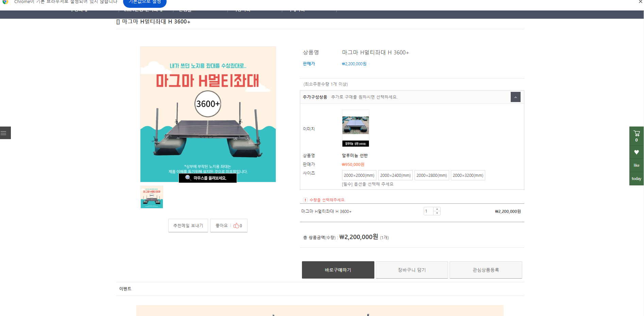The width and height of the screenshot is (644, 316).
Task: Click the 알루미늄 선반 product name
Action: (x=355, y=155)
